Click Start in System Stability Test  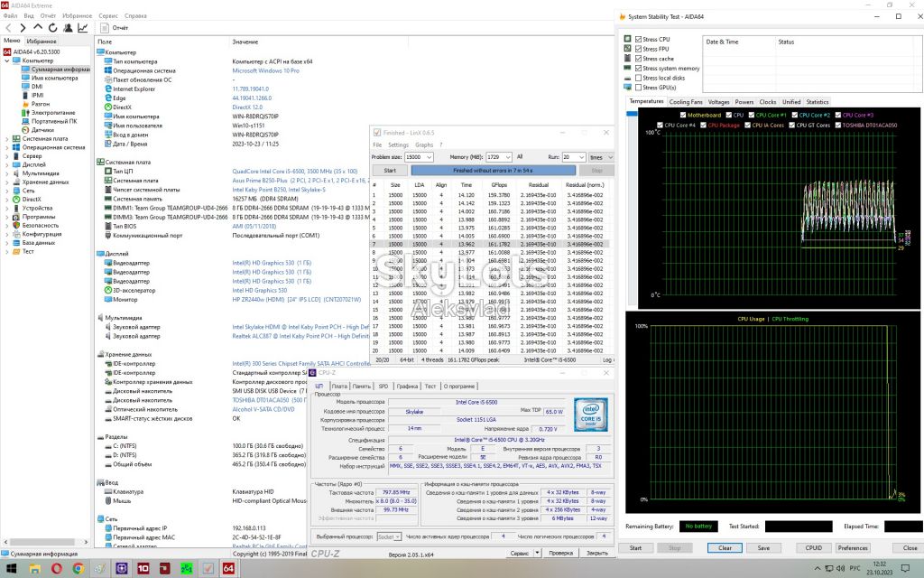pos(635,548)
